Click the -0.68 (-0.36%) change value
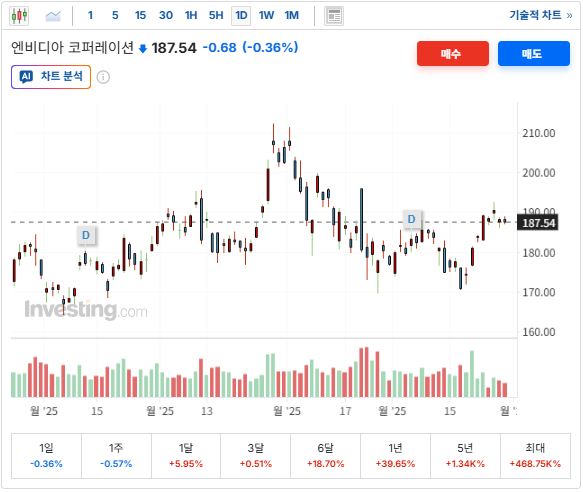 [x=250, y=48]
